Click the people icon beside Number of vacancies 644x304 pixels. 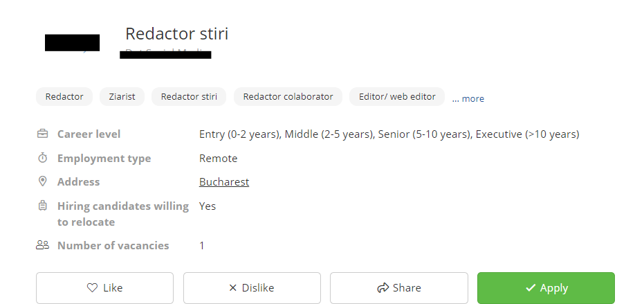42,245
